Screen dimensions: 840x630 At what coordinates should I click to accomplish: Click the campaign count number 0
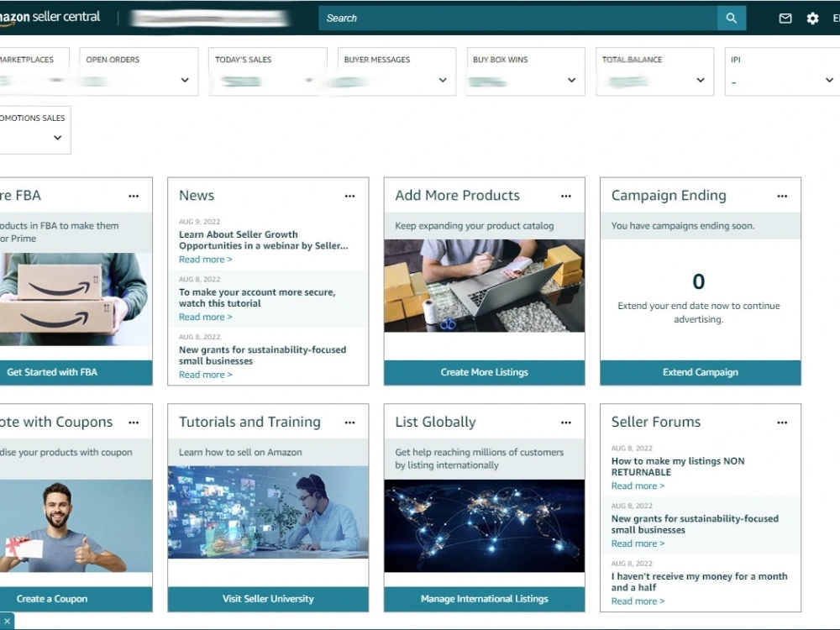point(699,281)
